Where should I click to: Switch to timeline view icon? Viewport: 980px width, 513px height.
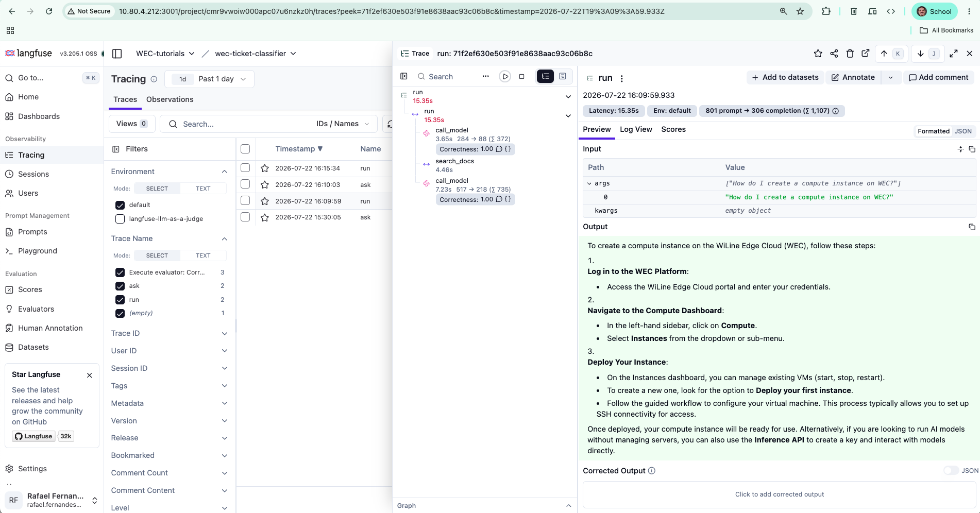(x=562, y=76)
